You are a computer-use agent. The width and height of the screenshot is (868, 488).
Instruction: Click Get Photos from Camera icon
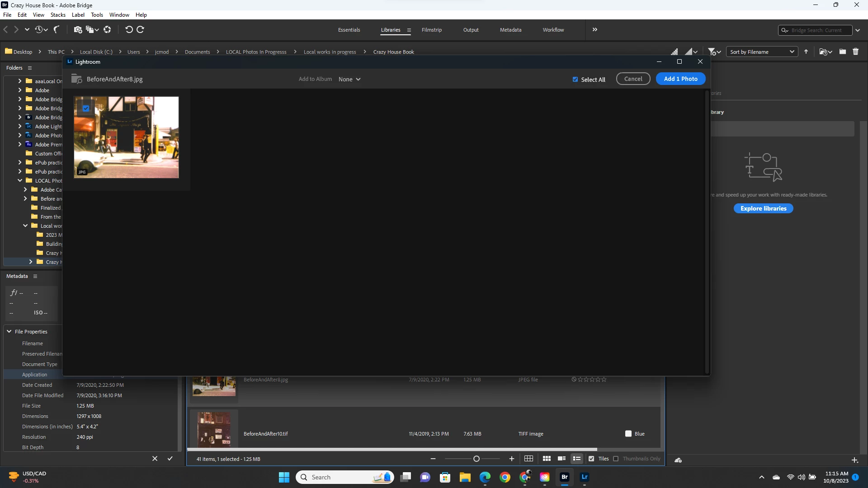pyautogui.click(x=78, y=29)
